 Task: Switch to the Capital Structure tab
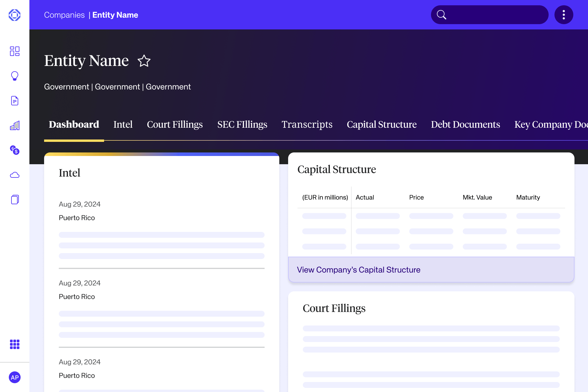382,124
